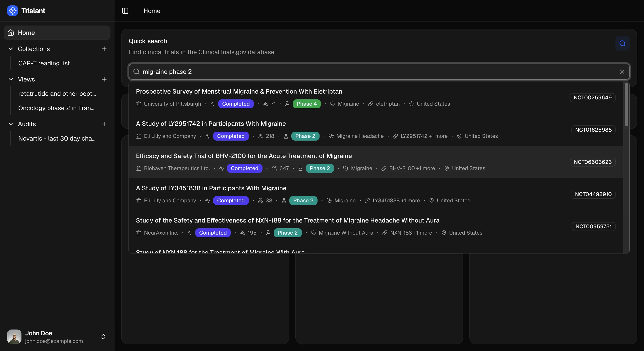Viewport: 644px width, 351px height.
Task: Click the LY2951742 +1 more intervention text
Action: 424,136
